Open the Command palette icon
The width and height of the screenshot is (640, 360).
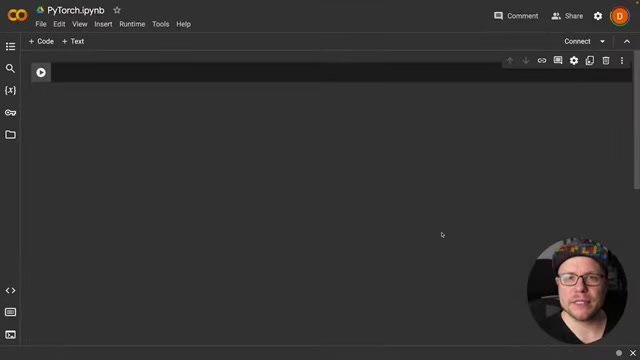tap(10, 312)
